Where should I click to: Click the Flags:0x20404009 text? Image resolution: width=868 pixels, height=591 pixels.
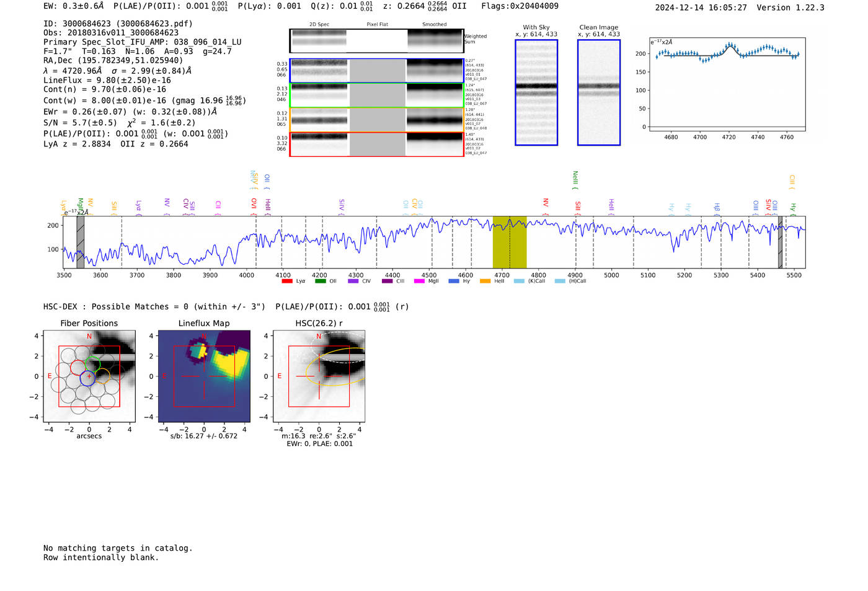point(520,6)
